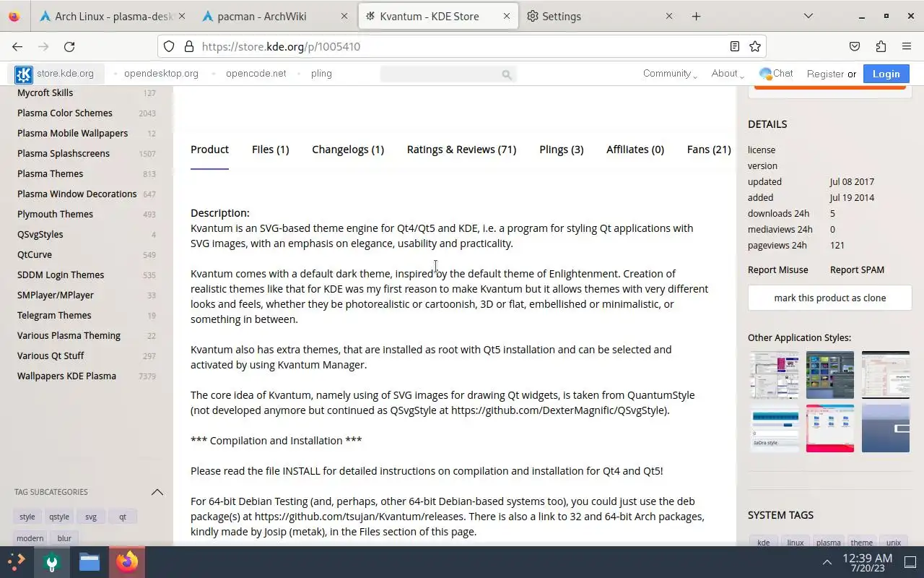Open the Changelogs (1) tab

pyautogui.click(x=348, y=150)
